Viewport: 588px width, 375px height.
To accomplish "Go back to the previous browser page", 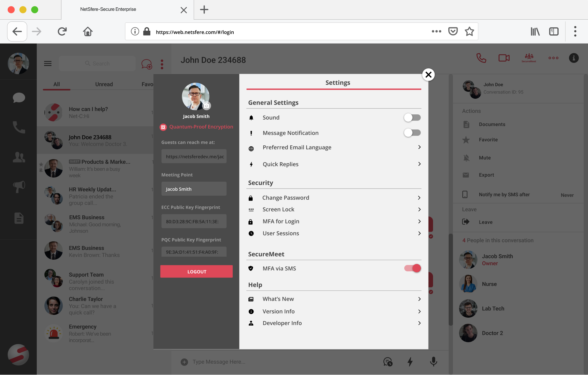I will (x=17, y=32).
